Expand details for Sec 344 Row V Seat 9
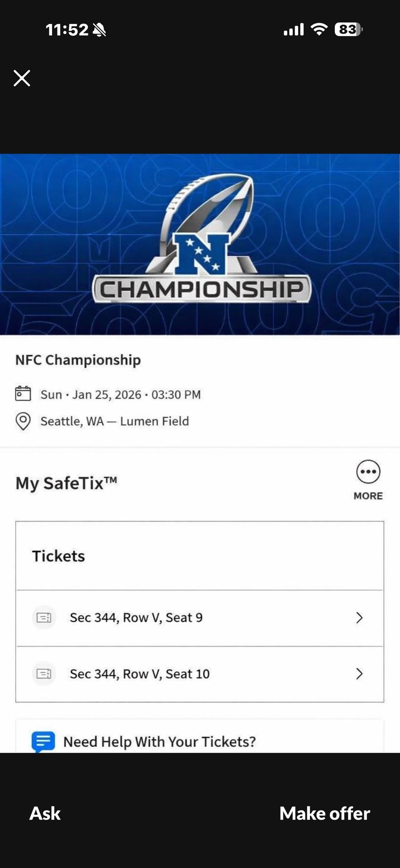This screenshot has height=868, width=400. [200, 618]
